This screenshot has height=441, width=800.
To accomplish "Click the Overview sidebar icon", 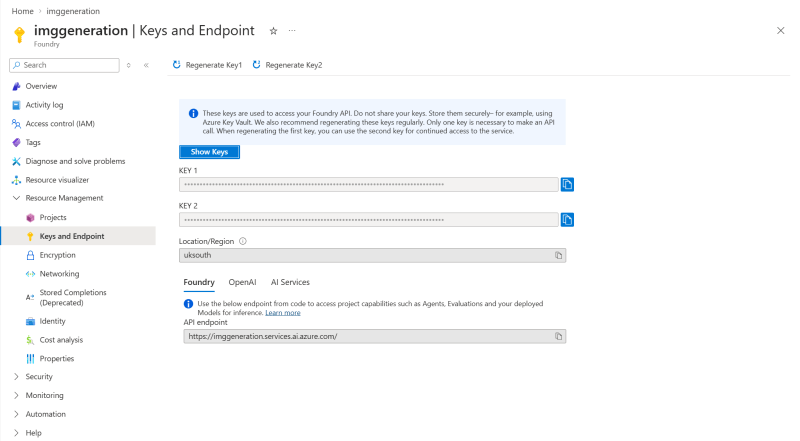I will [16, 86].
